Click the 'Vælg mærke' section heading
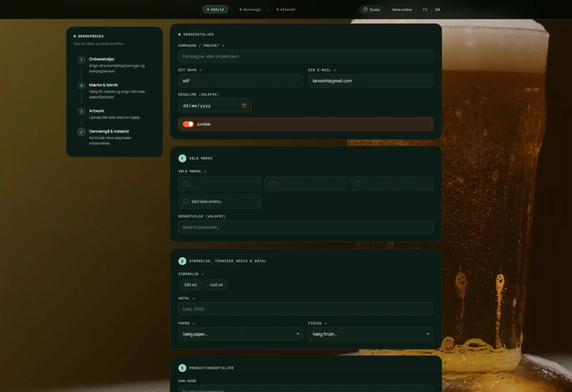 point(201,158)
